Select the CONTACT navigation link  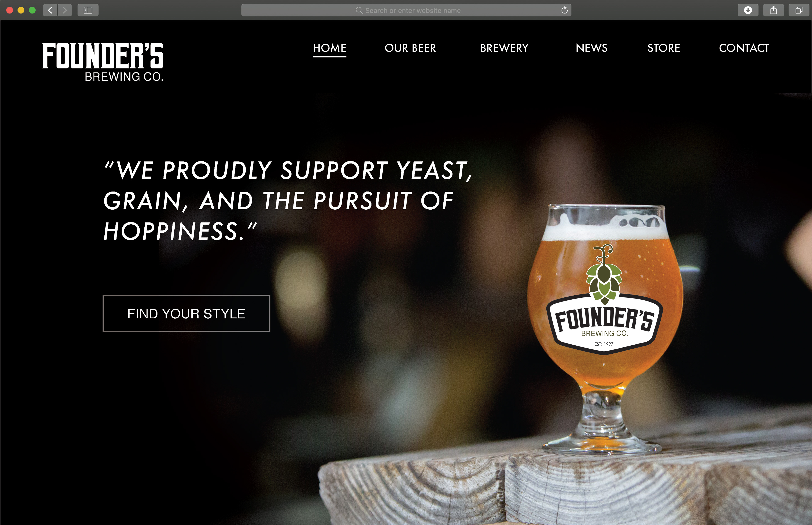[x=744, y=48]
